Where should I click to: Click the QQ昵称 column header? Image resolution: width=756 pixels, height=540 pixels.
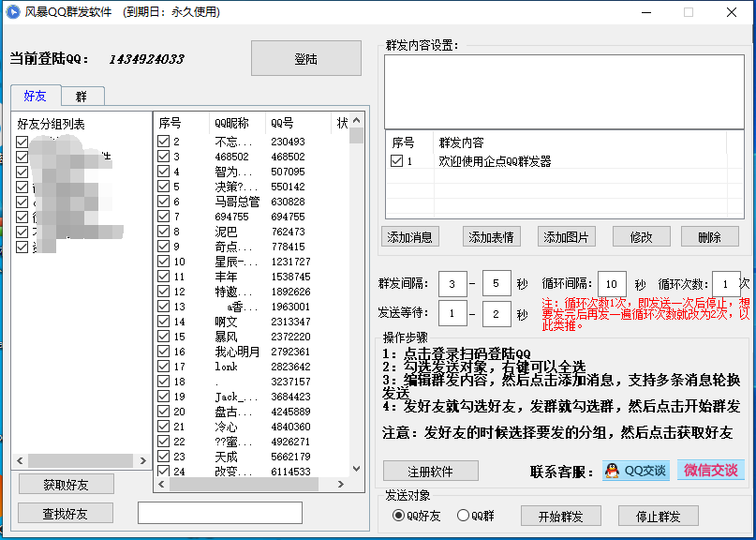237,123
